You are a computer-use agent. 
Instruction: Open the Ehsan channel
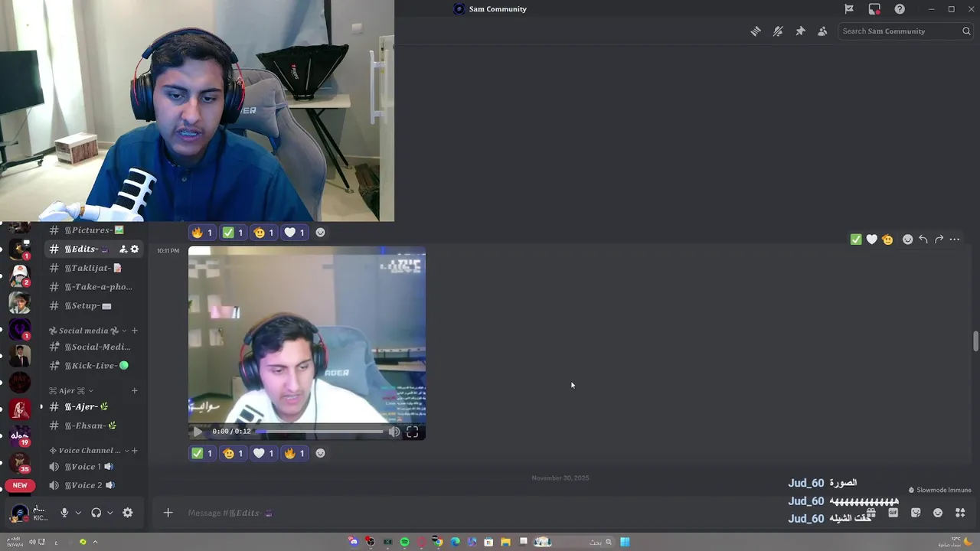click(x=93, y=426)
